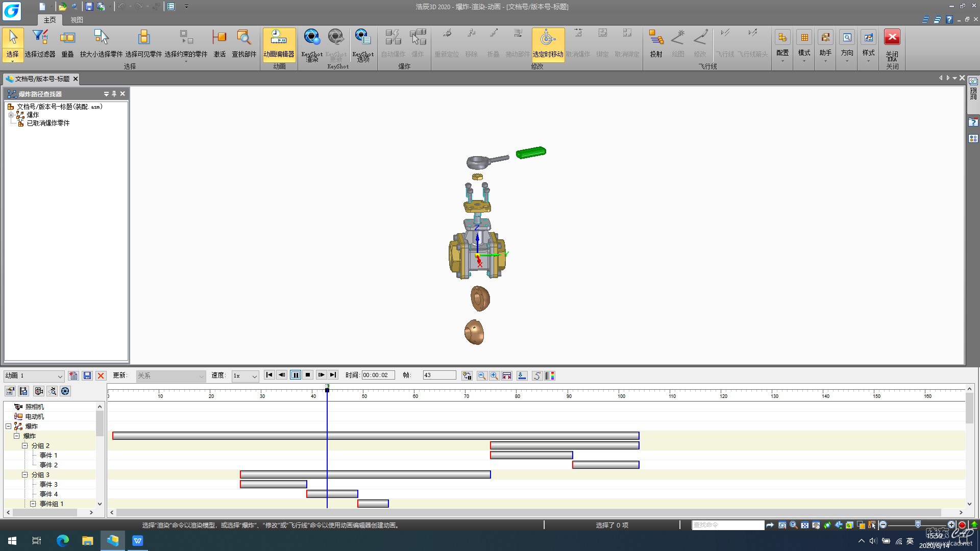This screenshot has width=980, height=551.
Task: Open Microsoft Edge from taskbar
Action: click(x=62, y=541)
